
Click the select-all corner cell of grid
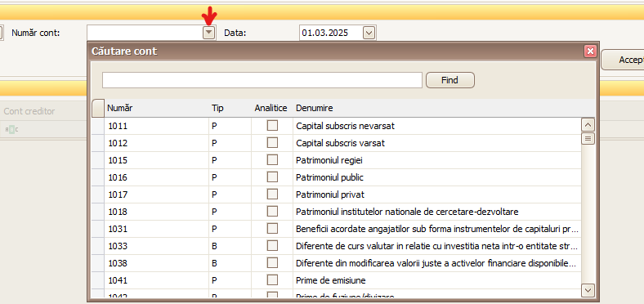(x=98, y=109)
